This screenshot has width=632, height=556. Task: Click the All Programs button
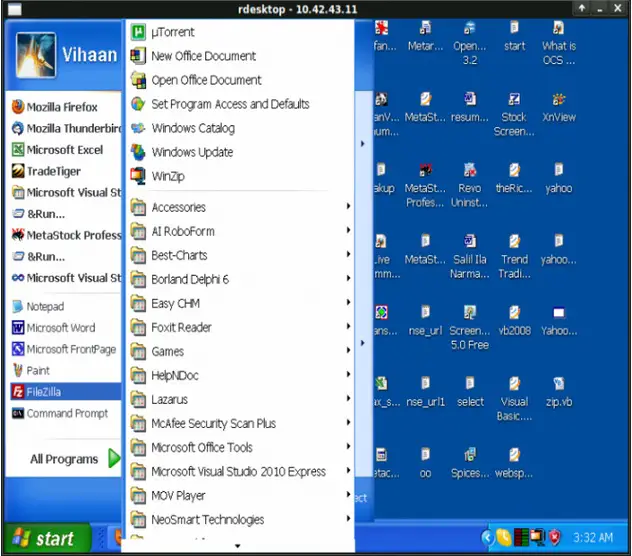pyautogui.click(x=75, y=459)
